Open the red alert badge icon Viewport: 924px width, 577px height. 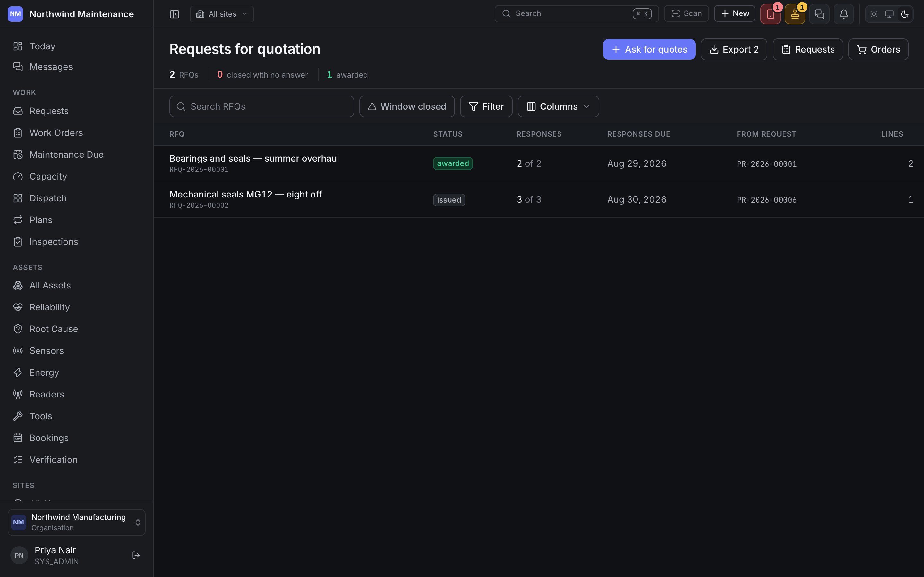pos(771,14)
